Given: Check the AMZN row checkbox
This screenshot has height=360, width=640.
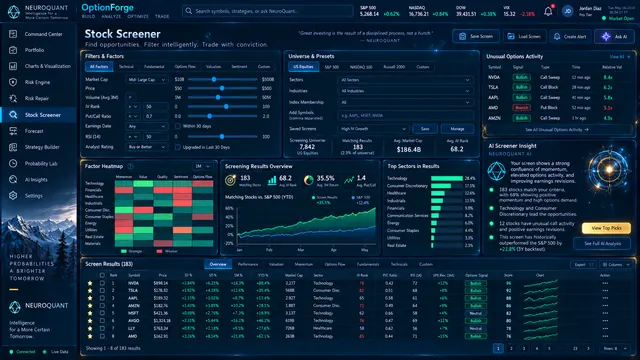Looking at the screenshot, I should pos(102,305).
